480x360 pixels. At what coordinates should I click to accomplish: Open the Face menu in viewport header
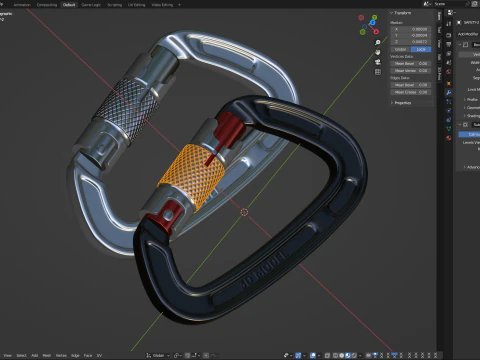pyautogui.click(x=88, y=355)
